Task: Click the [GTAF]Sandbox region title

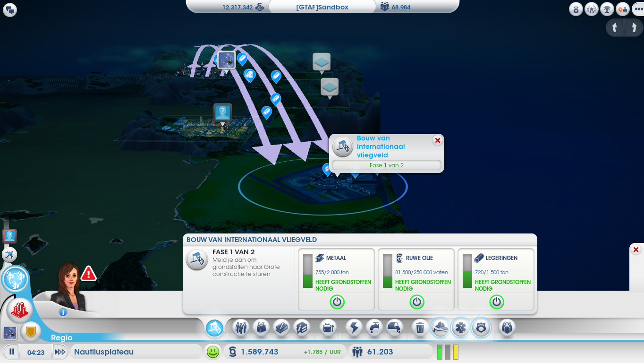Action: 322,7
